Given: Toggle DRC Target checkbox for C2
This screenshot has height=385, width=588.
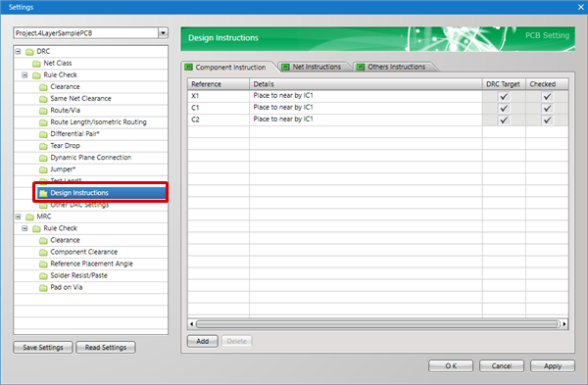Looking at the screenshot, I should pyautogui.click(x=504, y=120).
